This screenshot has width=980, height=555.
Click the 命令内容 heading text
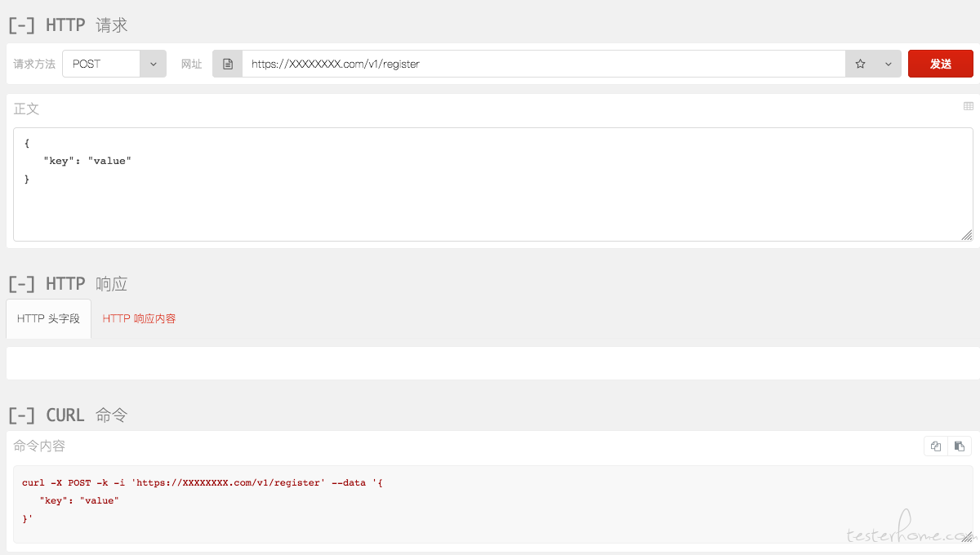[x=39, y=446]
